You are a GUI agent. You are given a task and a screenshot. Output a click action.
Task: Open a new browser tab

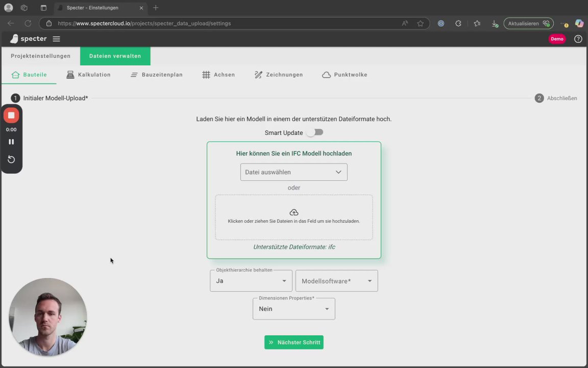click(156, 8)
